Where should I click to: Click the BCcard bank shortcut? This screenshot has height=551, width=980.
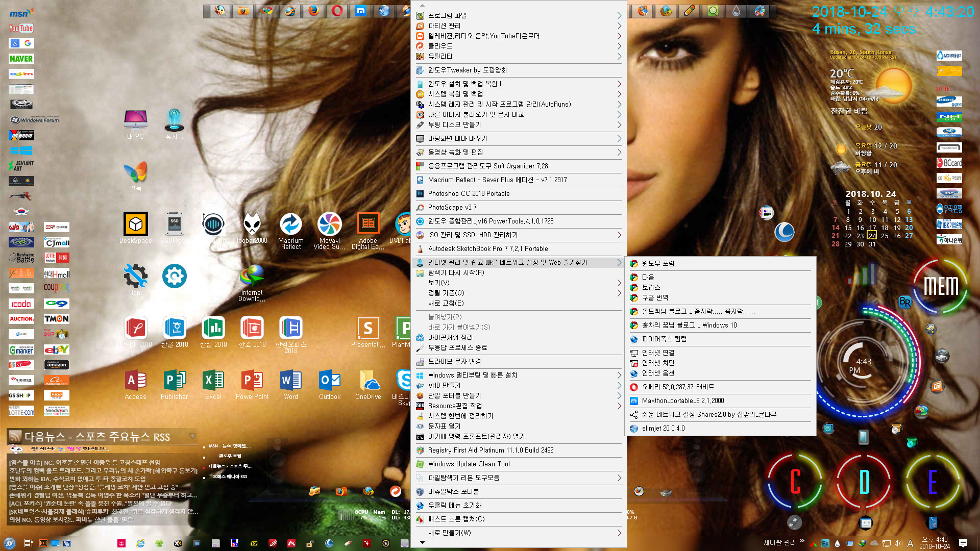[x=949, y=163]
